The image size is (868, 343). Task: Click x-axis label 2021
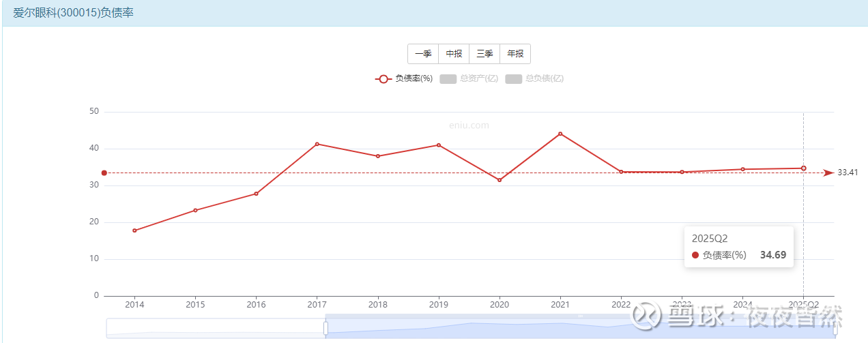click(x=560, y=304)
